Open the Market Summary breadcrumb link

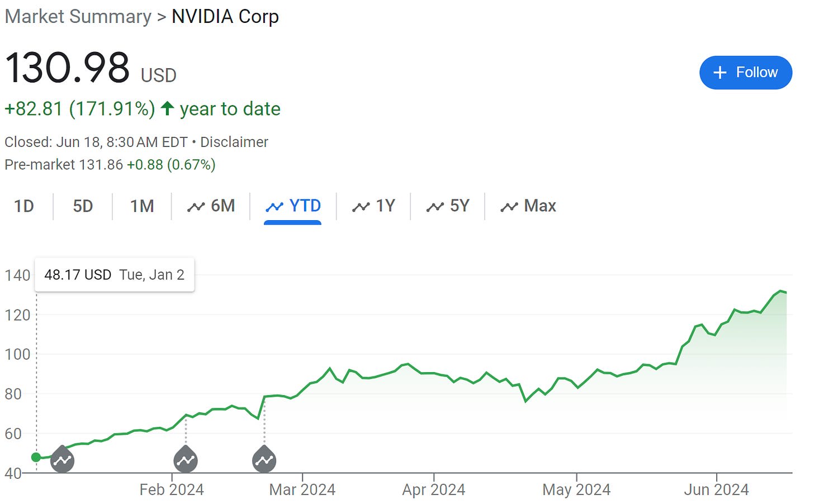tap(78, 16)
